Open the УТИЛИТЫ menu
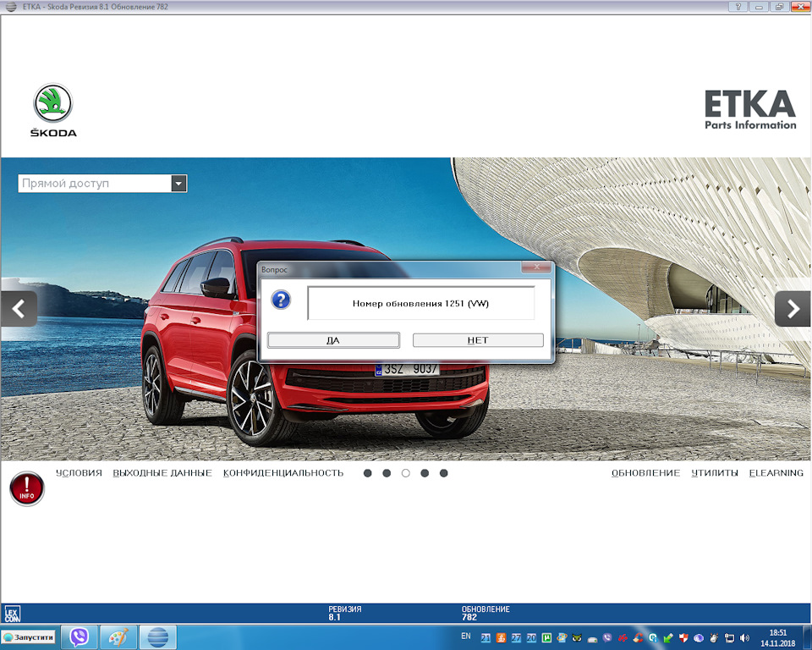 [x=715, y=473]
